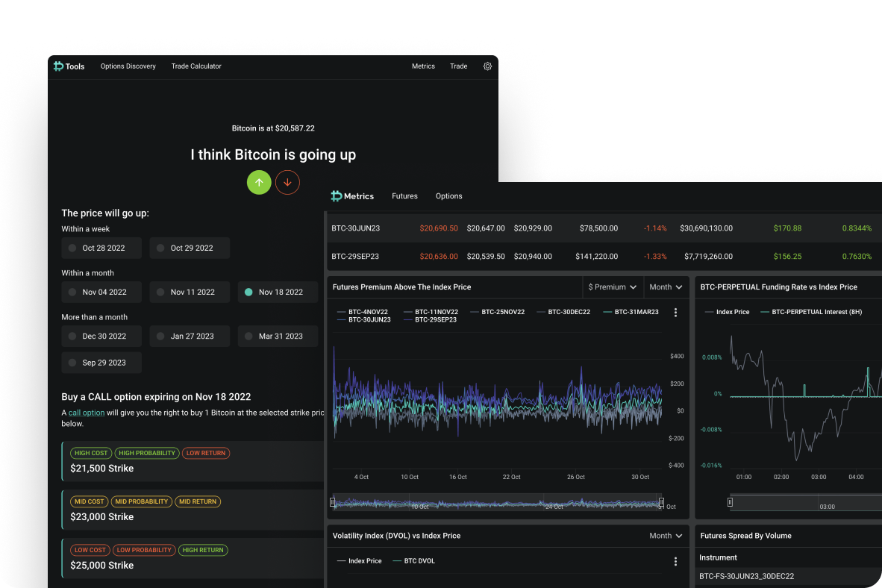The image size is (882, 588).
Task: Open Month dropdown in Volatility Index panel
Action: tap(666, 536)
